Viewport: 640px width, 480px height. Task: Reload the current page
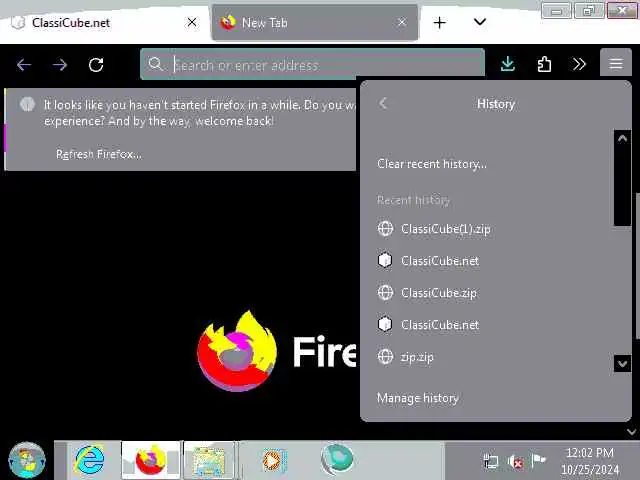pos(96,64)
